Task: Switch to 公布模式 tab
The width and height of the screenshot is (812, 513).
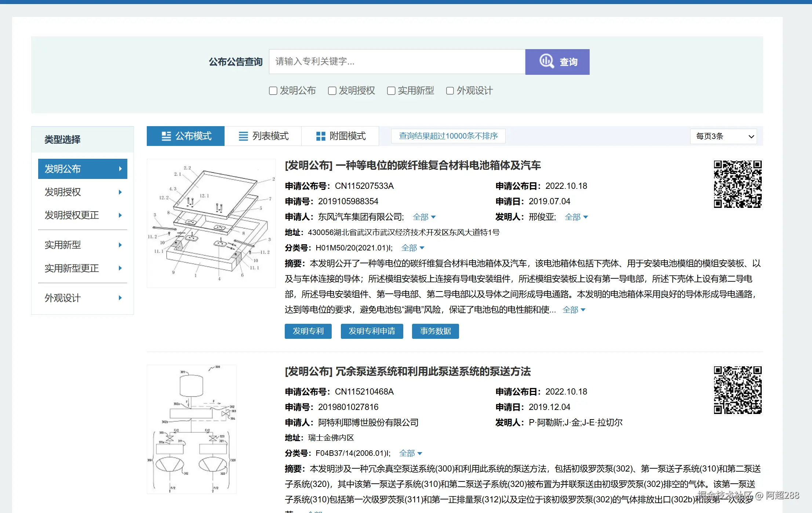Action: point(186,136)
